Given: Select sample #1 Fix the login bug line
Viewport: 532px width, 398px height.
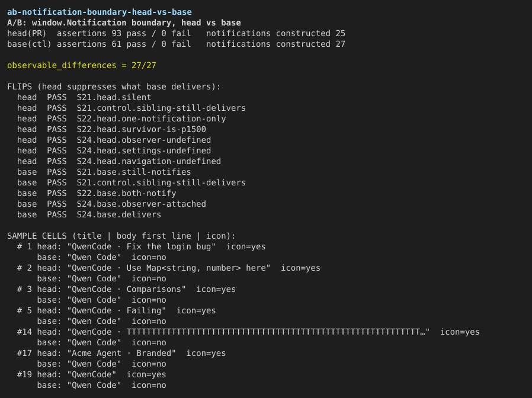Looking at the screenshot, I should tap(142, 246).
